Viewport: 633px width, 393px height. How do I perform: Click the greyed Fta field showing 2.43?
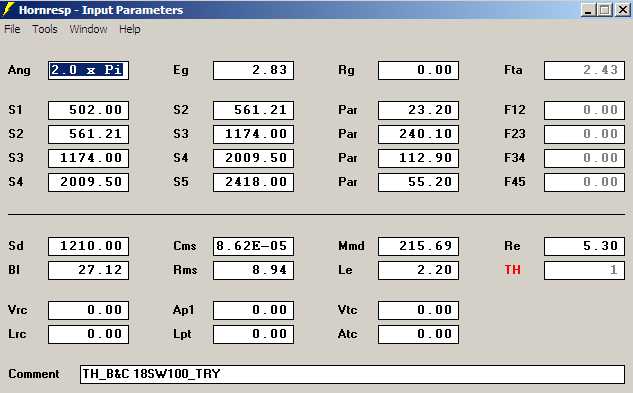pyautogui.click(x=584, y=70)
